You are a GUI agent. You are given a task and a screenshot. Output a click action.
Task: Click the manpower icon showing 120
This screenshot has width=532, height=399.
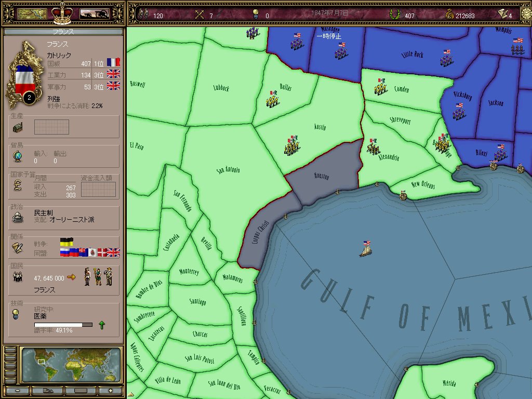[143, 14]
